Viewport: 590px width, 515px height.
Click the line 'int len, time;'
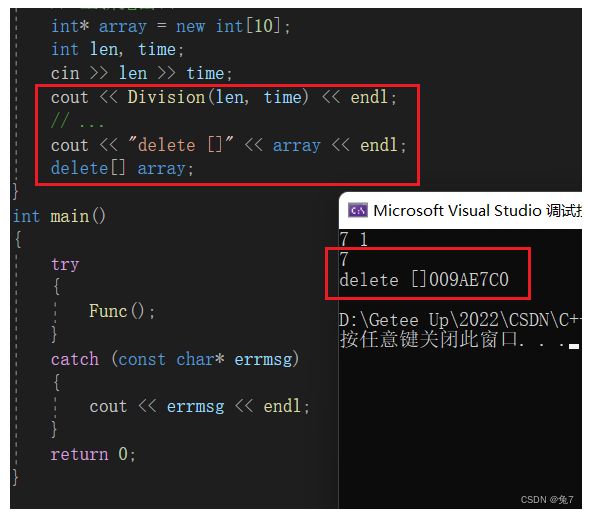(117, 49)
